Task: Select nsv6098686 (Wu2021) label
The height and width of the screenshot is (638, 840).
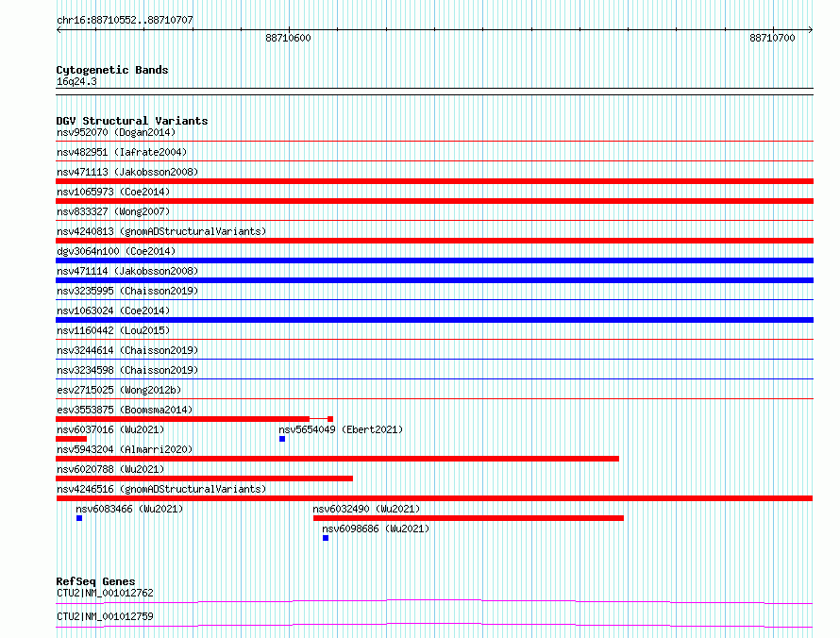Action: (x=376, y=529)
